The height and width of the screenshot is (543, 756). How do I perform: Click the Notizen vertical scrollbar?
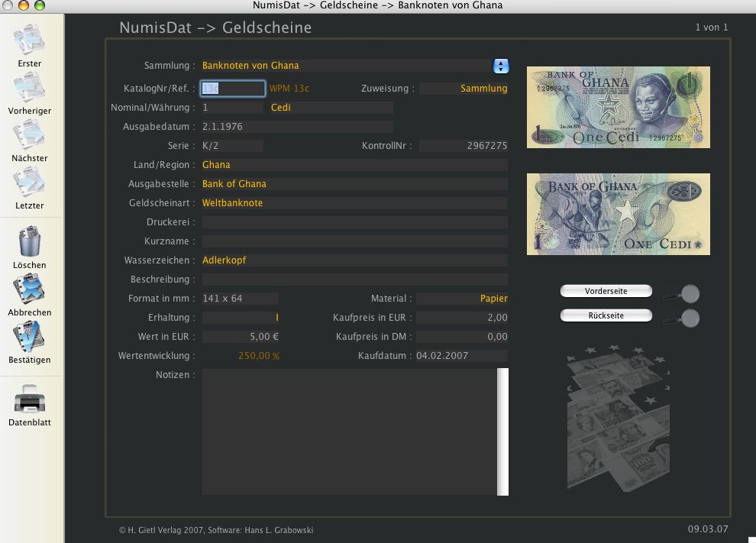pyautogui.click(x=503, y=432)
